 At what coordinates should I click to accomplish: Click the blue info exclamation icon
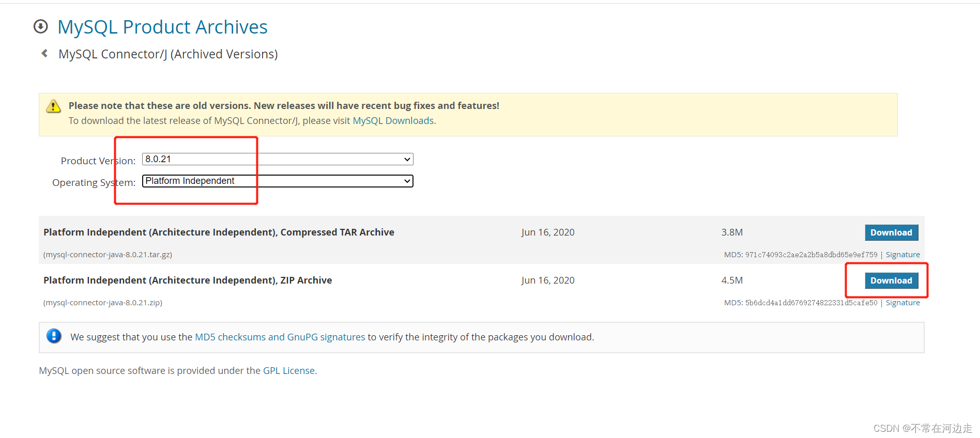tap(54, 336)
